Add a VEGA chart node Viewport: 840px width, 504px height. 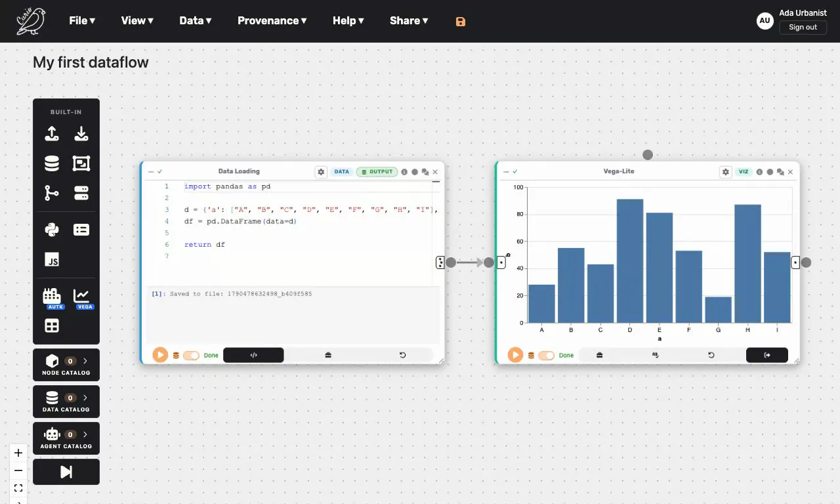click(82, 297)
